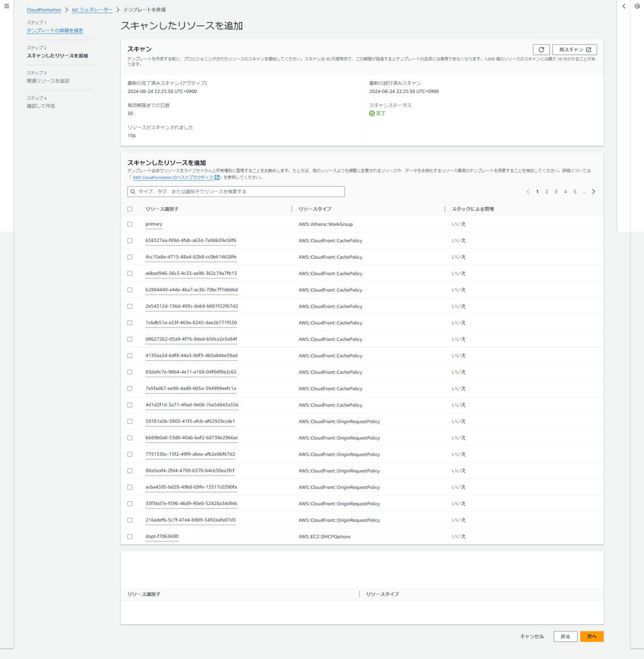Viewport: 644px width, 659px height.
Task: Click the pagination ellipsis
Action: coord(584,192)
